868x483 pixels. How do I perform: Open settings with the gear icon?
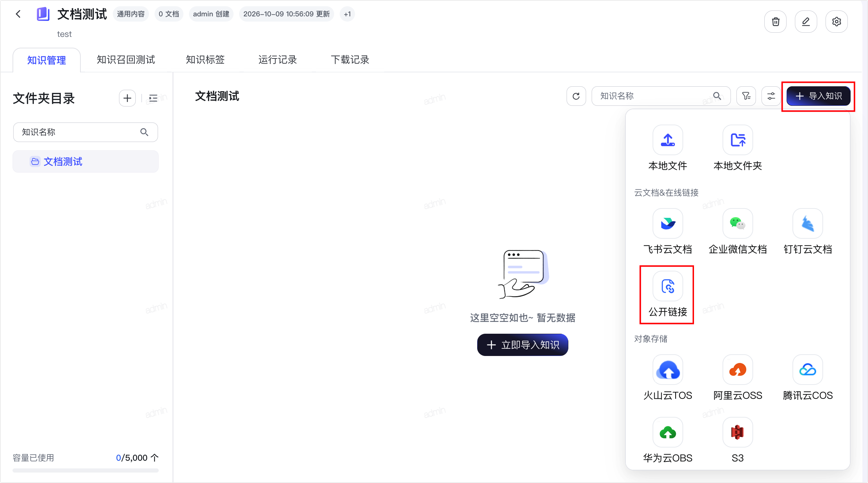coord(836,22)
